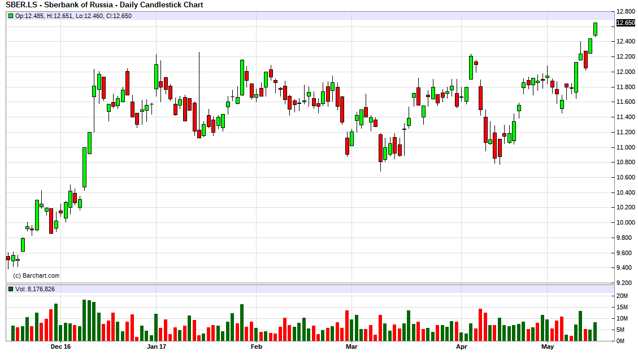This screenshot has height=364, width=638.
Task: Click the highlighted 12.650 current price label
Action: [x=626, y=23]
